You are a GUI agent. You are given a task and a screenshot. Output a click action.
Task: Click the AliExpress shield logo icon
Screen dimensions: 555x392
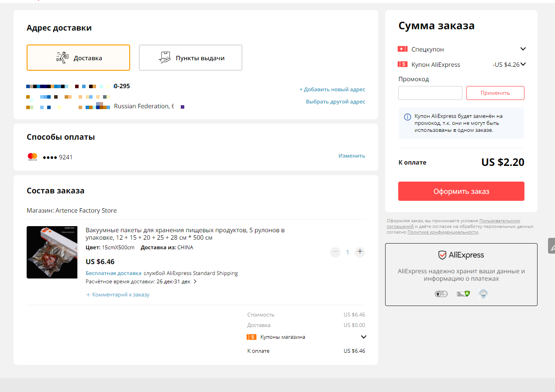click(442, 255)
